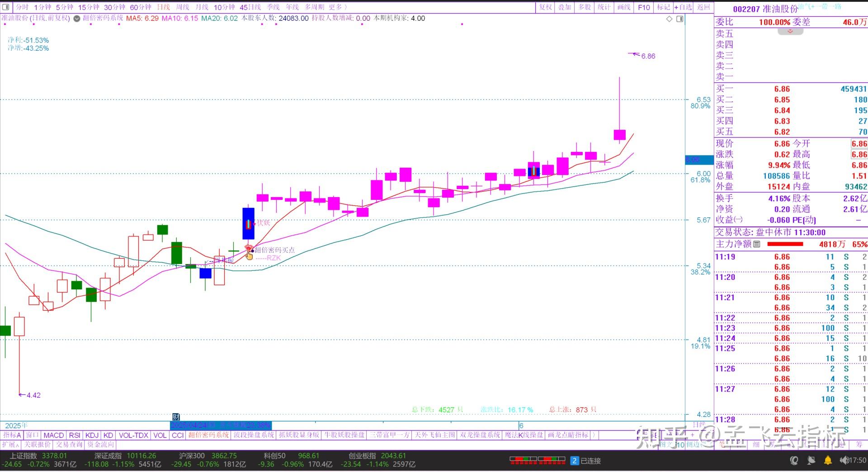Click the 多股 multi-stock button
868x472 pixels.
click(x=585, y=7)
